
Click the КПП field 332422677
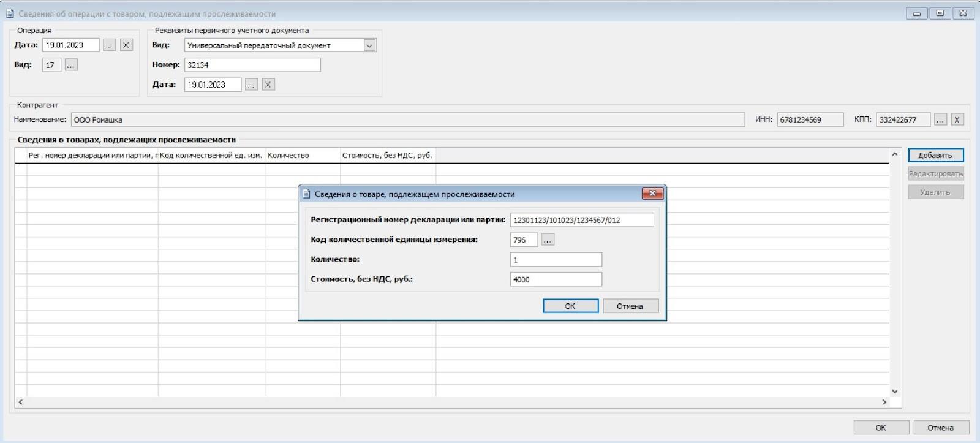tap(903, 119)
